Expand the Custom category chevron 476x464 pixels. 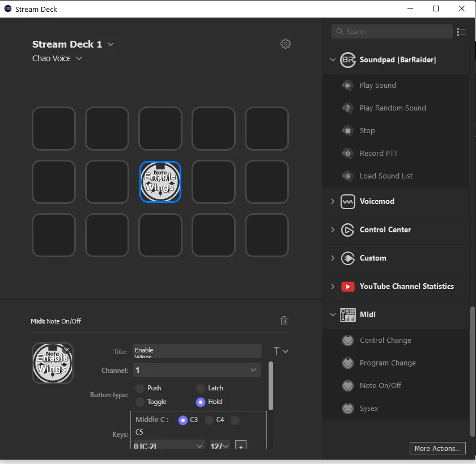333,258
